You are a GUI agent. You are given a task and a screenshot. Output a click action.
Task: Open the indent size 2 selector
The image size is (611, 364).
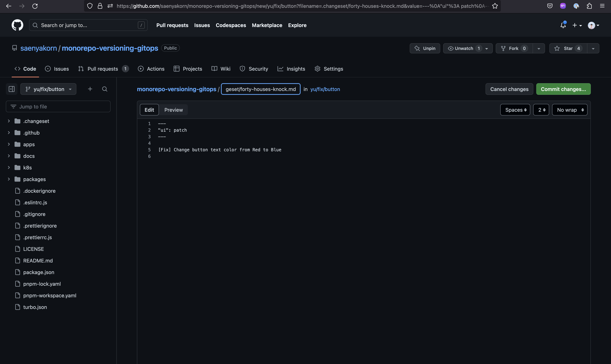coord(541,110)
